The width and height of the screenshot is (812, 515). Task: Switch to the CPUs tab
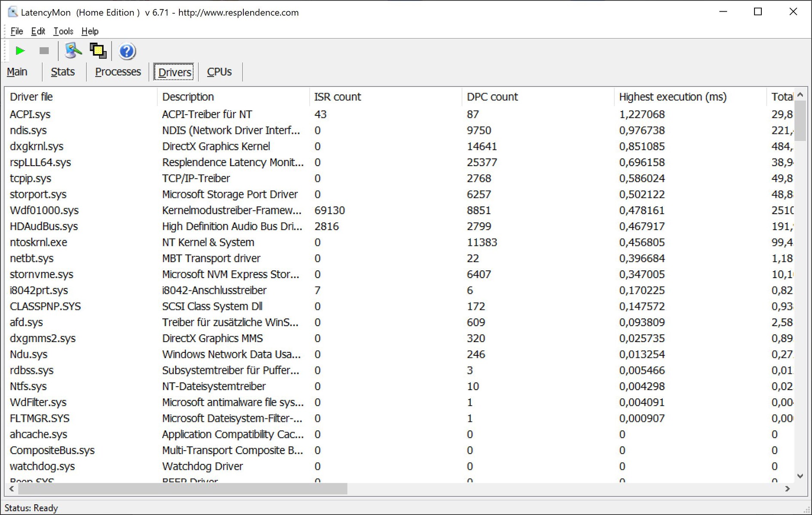click(x=219, y=72)
